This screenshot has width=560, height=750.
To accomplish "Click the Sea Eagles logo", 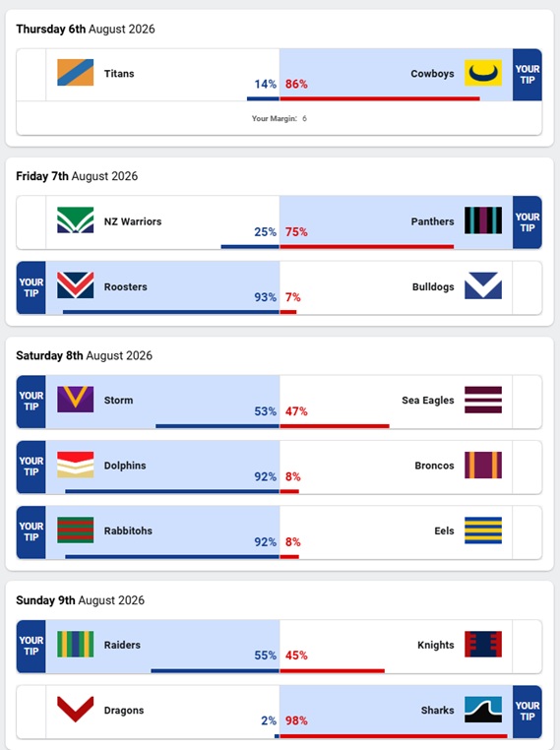I will [x=483, y=400].
